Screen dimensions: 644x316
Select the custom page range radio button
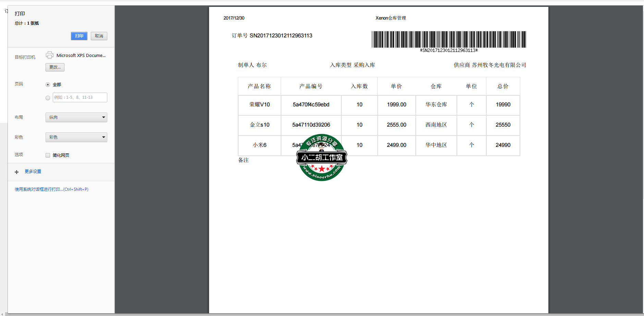point(48,98)
